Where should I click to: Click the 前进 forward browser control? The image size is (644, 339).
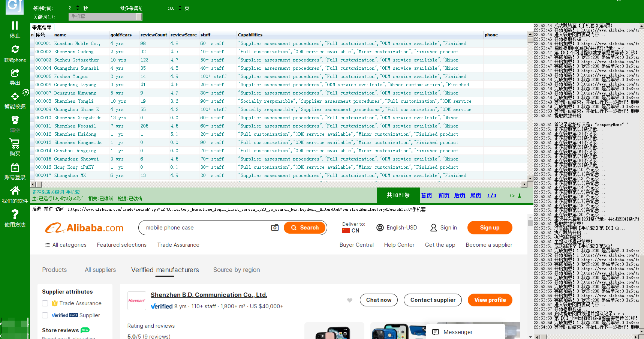pyautogui.click(x=48, y=209)
